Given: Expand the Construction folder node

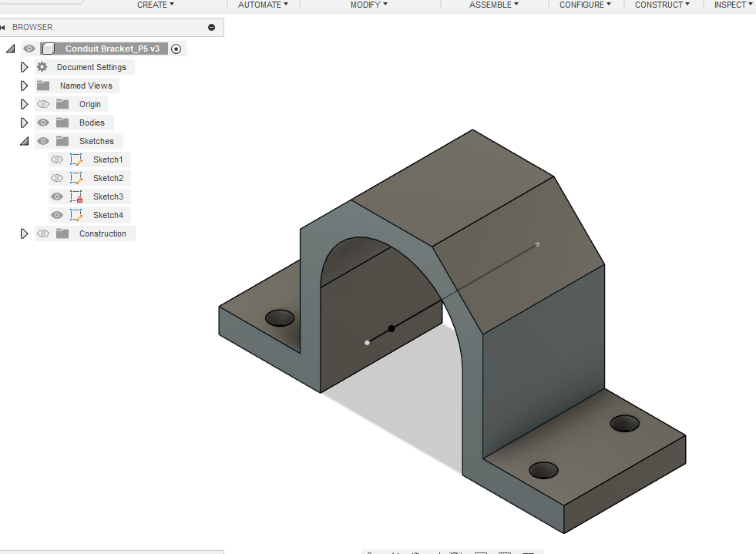Looking at the screenshot, I should 24,233.
